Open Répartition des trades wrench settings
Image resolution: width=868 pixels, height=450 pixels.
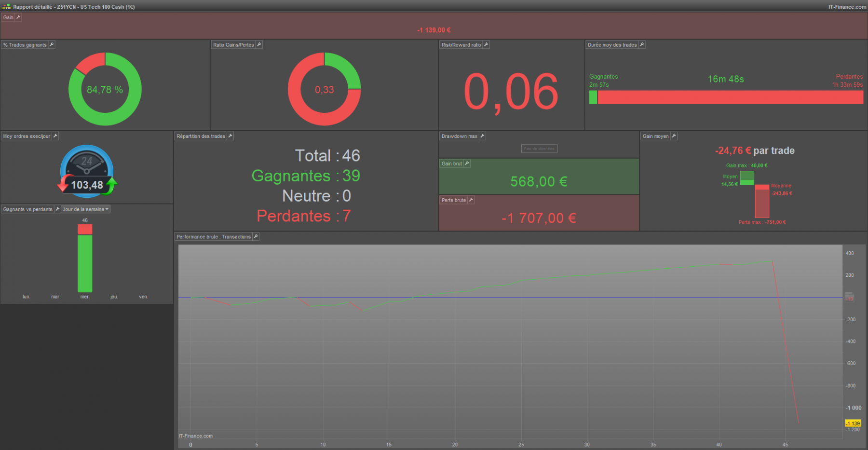[x=231, y=136]
